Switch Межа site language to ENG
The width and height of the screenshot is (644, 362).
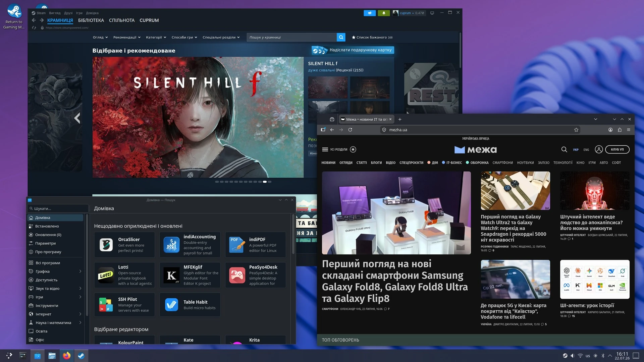[x=586, y=150]
